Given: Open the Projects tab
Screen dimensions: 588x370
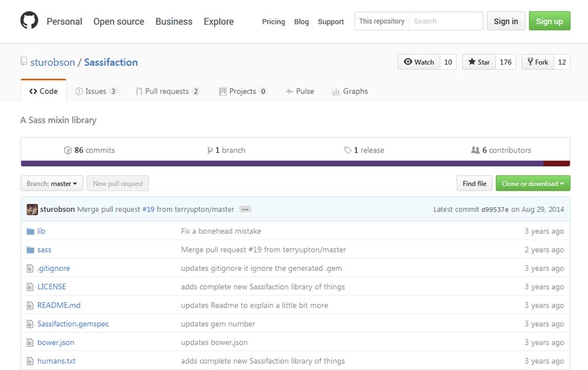Looking at the screenshot, I should click(243, 91).
